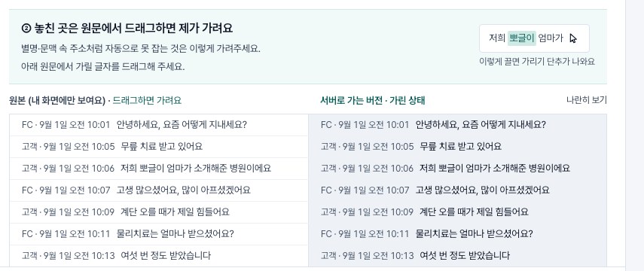
Task: Click the masked-version 여섯 번 정도 row
Action: (457, 256)
